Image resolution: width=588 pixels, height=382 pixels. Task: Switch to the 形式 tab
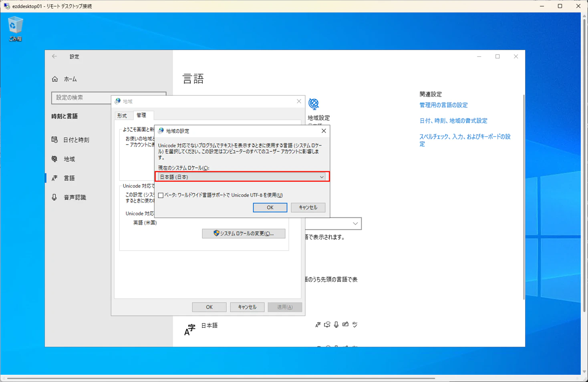122,116
